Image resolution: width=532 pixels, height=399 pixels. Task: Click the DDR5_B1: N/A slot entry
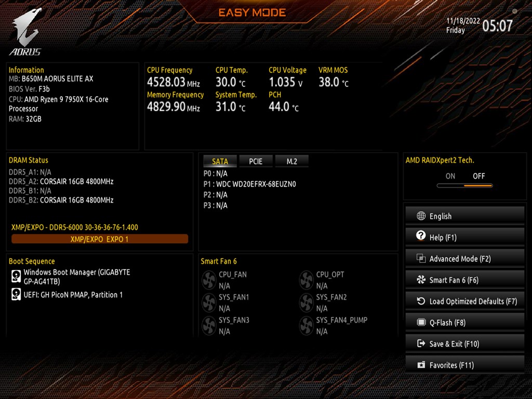(30, 191)
